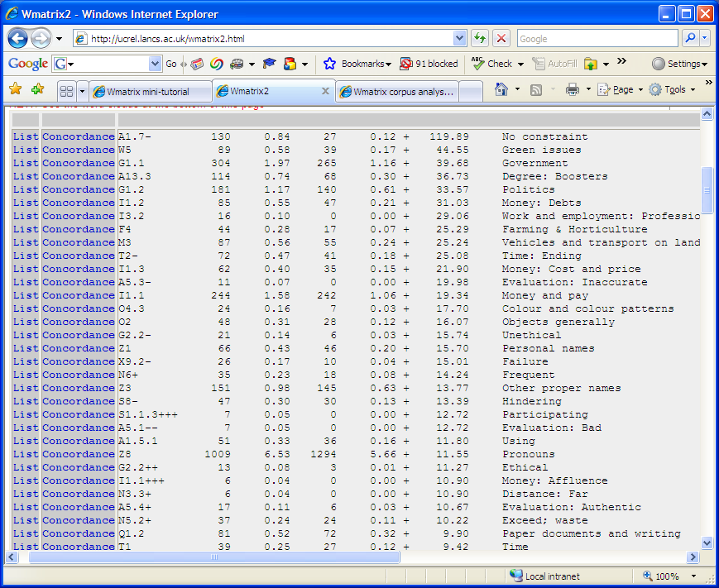719x588 pixels.
Task: Click the Refresh page icon
Action: (x=480, y=39)
